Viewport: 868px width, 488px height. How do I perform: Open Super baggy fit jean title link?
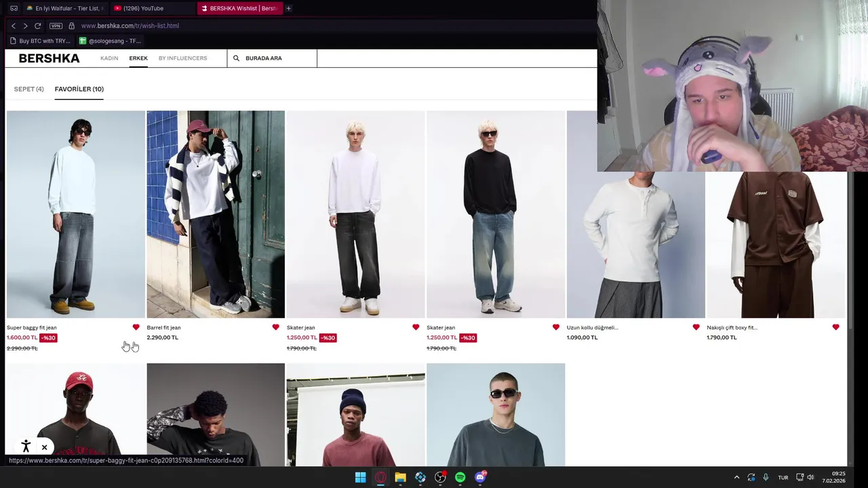(32, 327)
